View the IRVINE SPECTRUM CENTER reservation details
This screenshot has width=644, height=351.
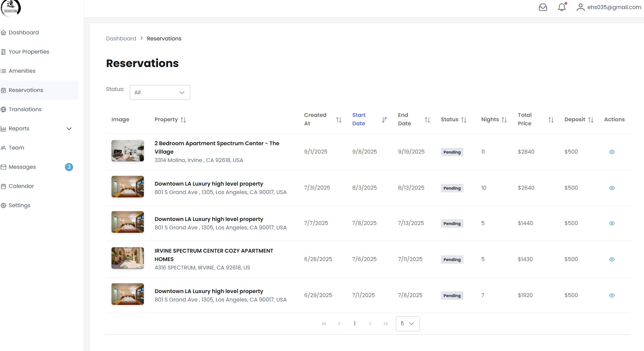[x=612, y=259]
